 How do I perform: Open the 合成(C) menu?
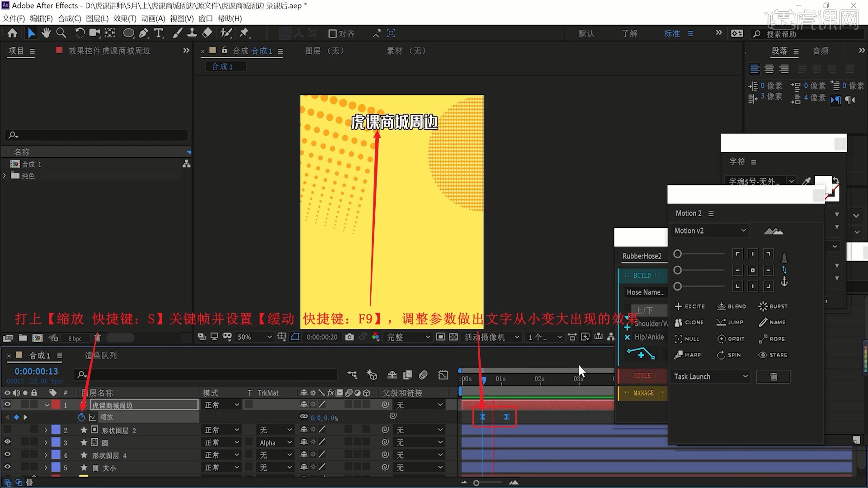[x=69, y=19]
